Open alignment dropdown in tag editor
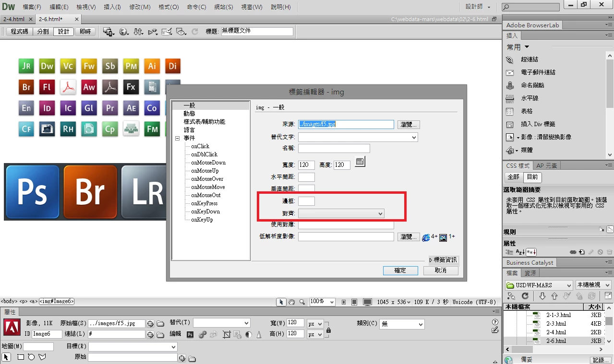 coord(341,213)
